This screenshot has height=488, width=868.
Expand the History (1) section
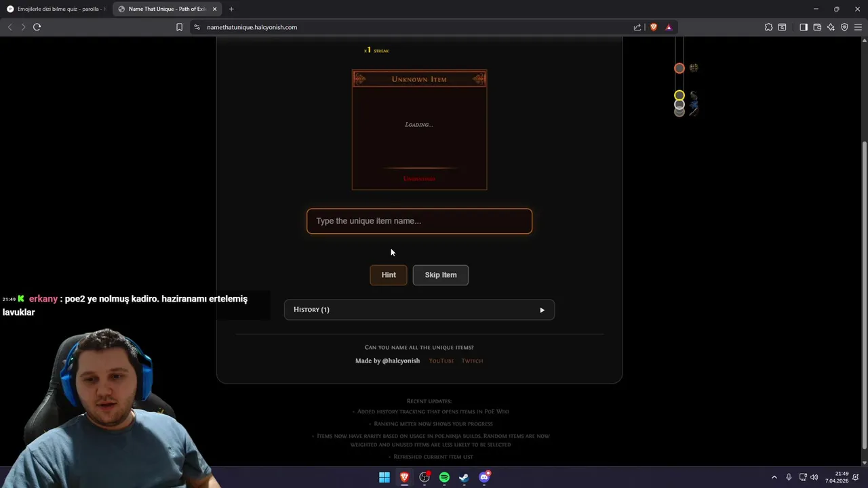419,310
